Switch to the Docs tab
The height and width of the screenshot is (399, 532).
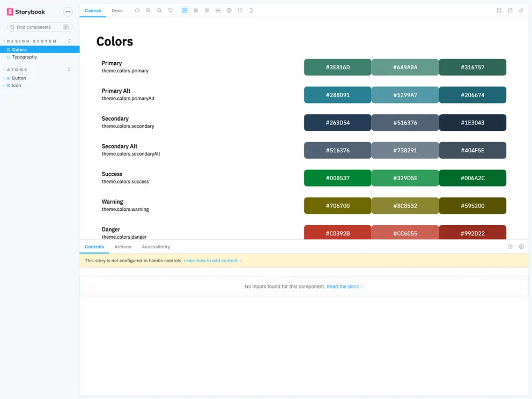(x=117, y=11)
